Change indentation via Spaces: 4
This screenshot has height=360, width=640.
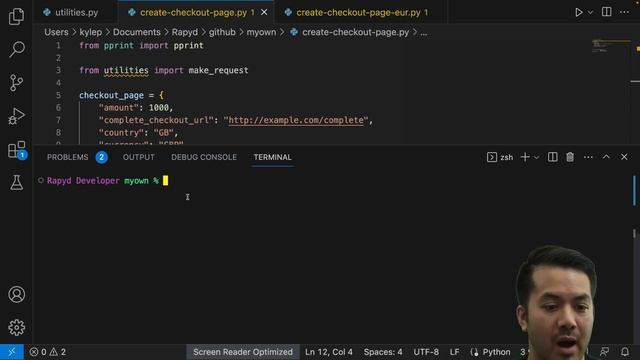383,351
